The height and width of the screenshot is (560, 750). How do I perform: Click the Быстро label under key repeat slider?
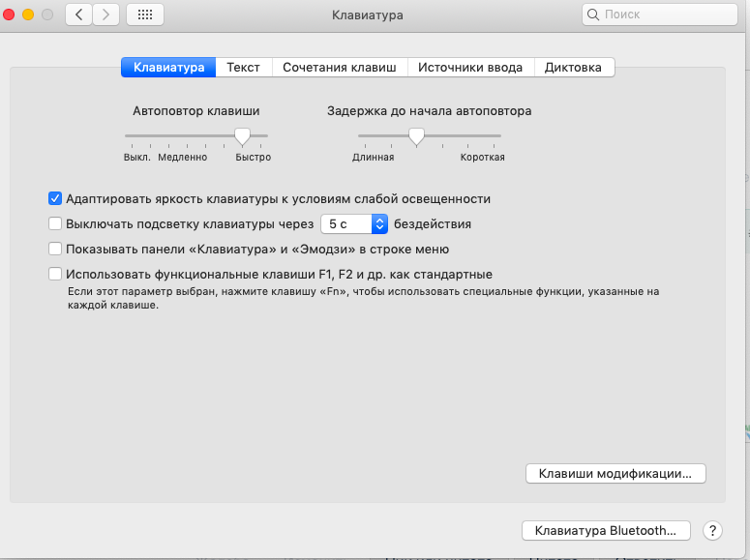pyautogui.click(x=253, y=158)
